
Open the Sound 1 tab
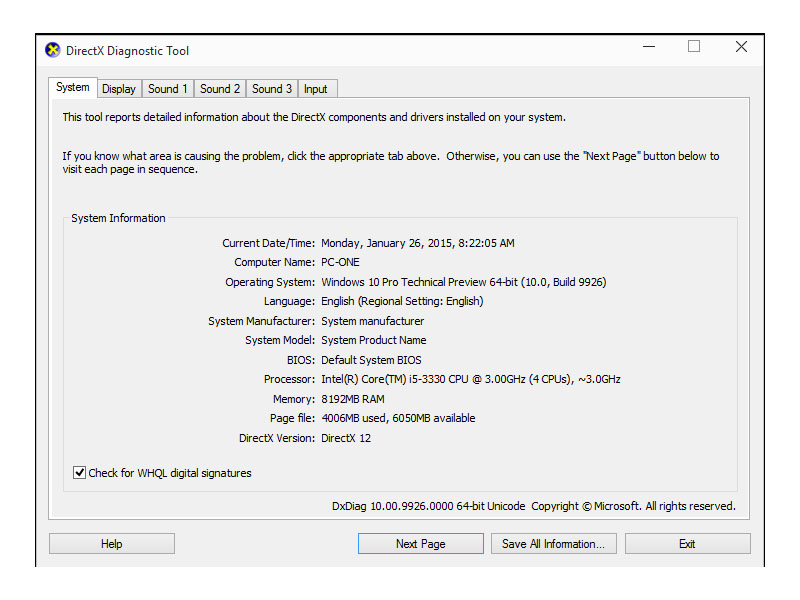(167, 89)
